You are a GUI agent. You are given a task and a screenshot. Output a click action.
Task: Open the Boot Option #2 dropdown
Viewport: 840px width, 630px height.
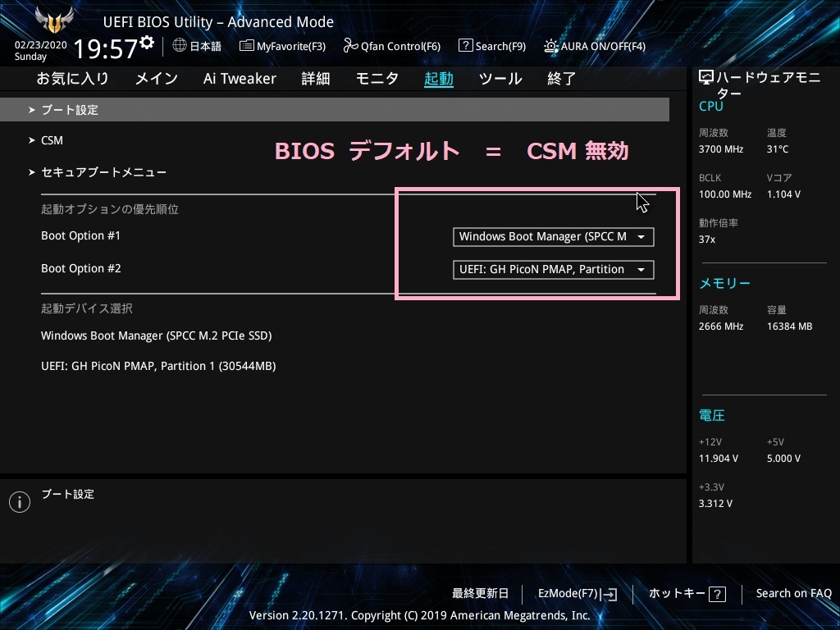pyautogui.click(x=554, y=269)
